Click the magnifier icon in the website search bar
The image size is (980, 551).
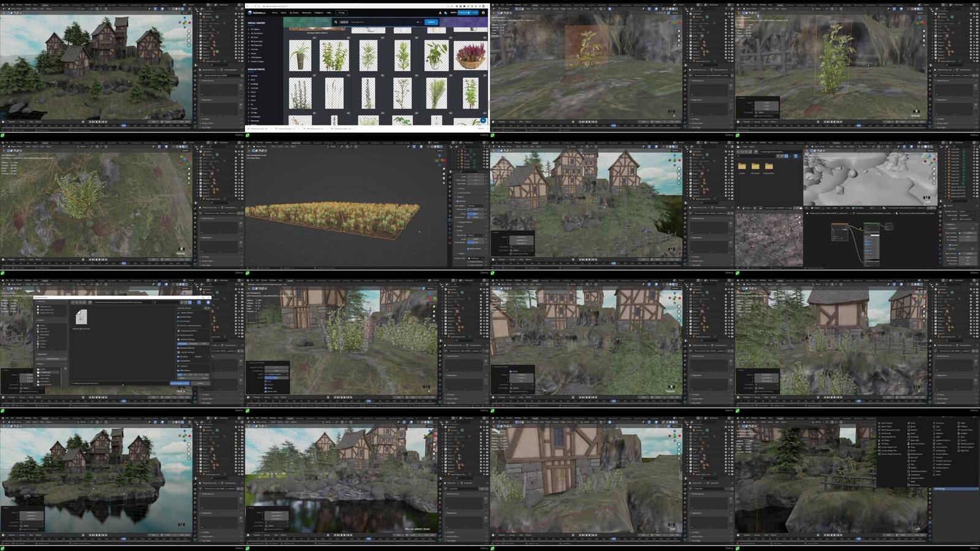(336, 22)
